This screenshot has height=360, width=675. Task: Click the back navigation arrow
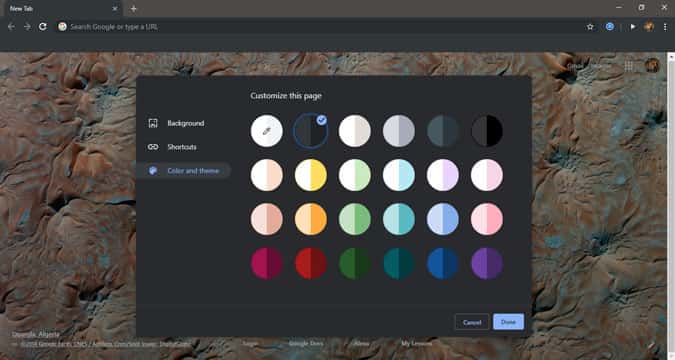pos(11,27)
